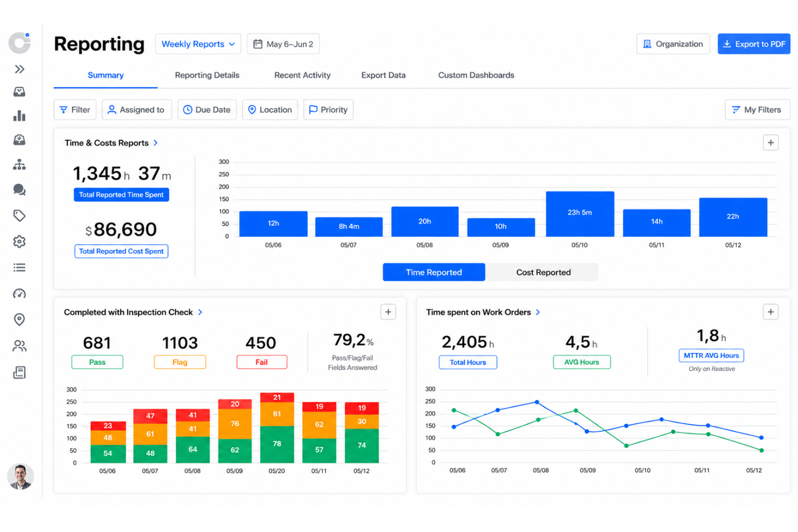The width and height of the screenshot is (798, 532).
Task: Open the bar chart reporting sidebar icon
Action: [19, 115]
